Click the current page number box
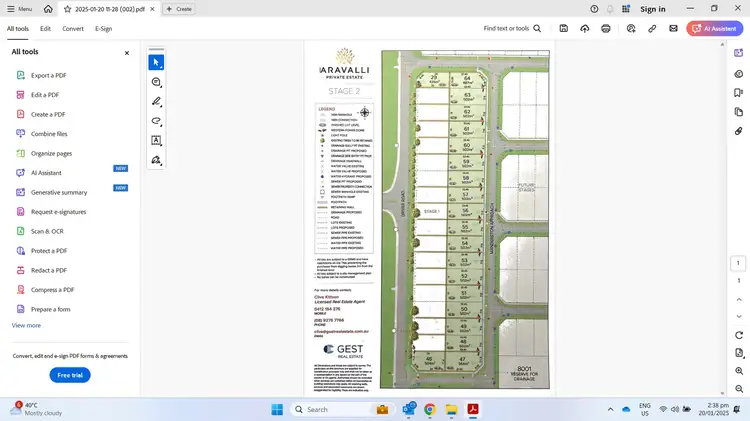Viewport: 750px width, 421px height. click(x=738, y=263)
